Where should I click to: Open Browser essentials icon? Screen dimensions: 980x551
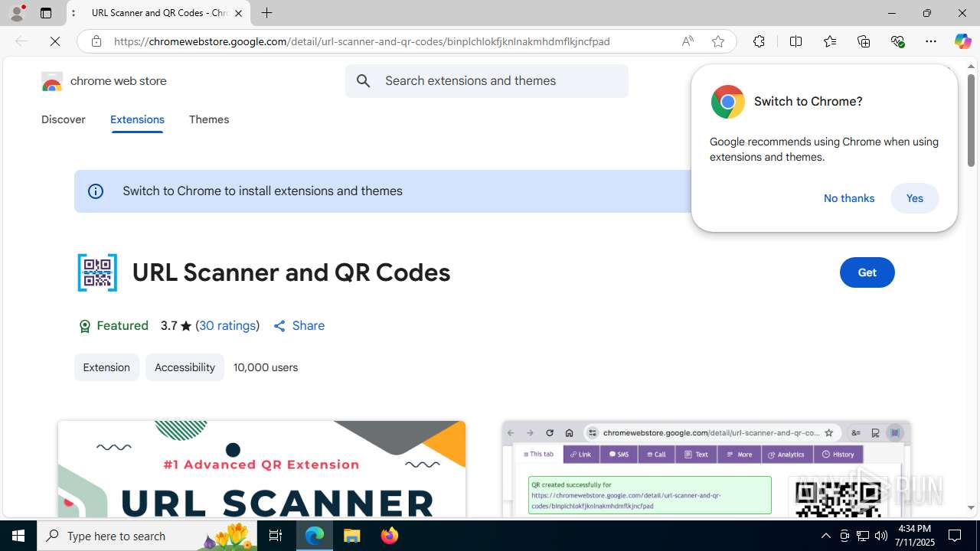click(x=897, y=41)
